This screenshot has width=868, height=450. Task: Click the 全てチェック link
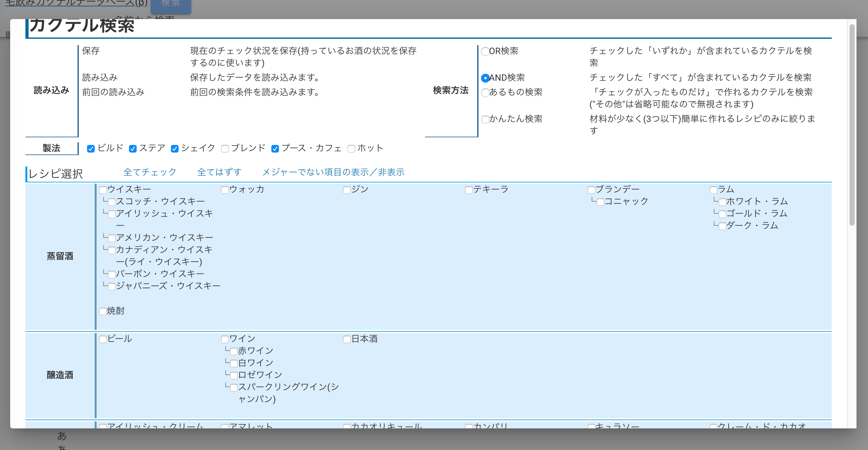[x=150, y=172]
